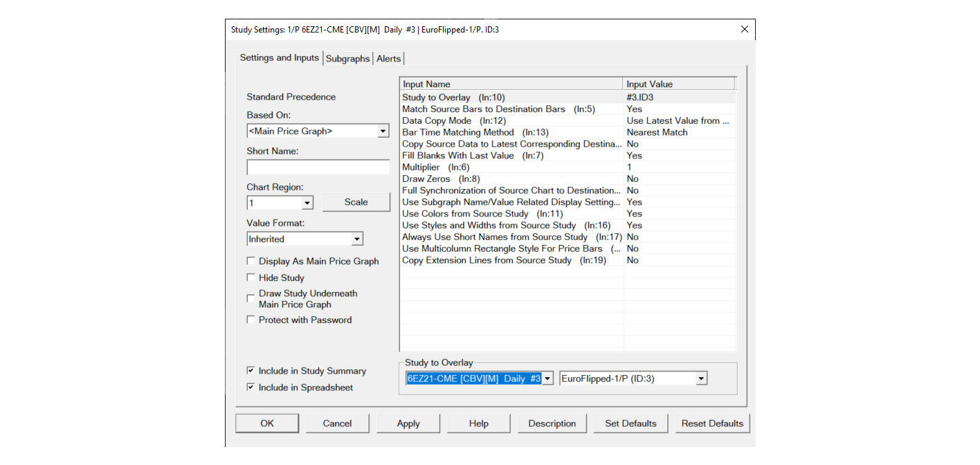Screen dimensions: 980x465
Task: Check the Hide Study option
Action: click(x=251, y=277)
